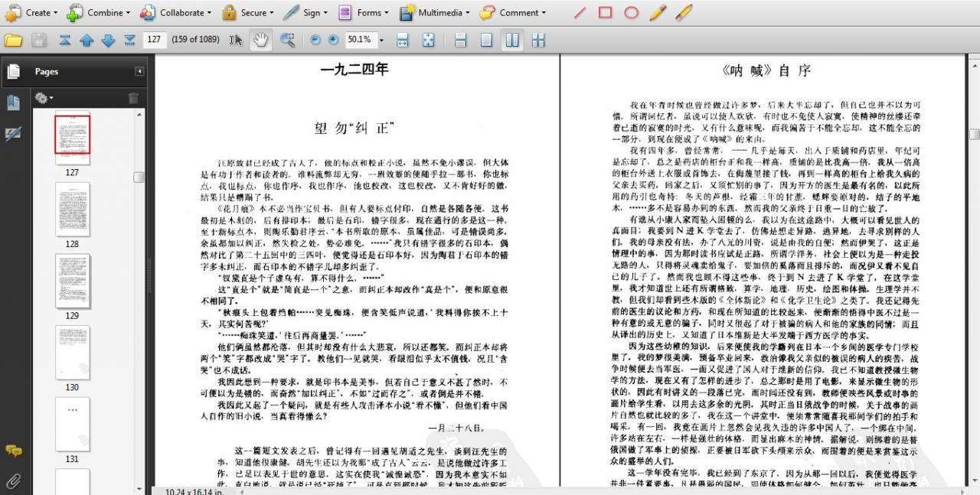Activate the Hand tool
980x495 pixels.
coord(261,40)
